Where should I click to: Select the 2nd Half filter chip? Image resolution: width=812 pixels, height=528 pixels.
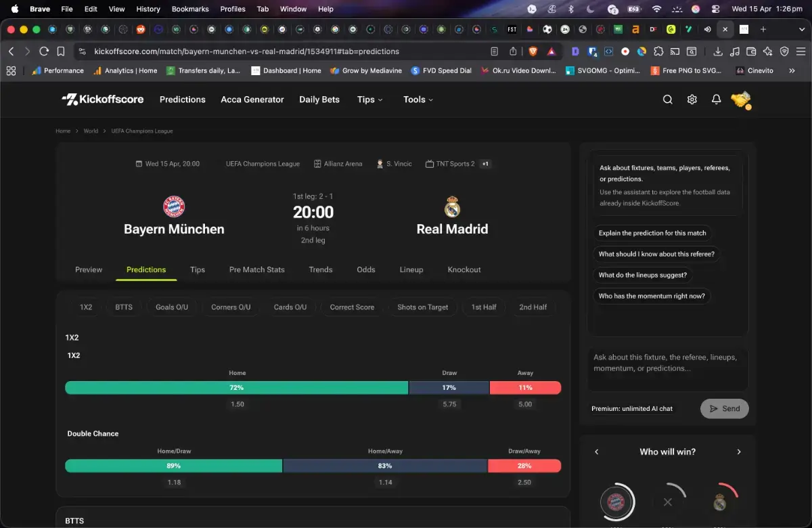533,307
